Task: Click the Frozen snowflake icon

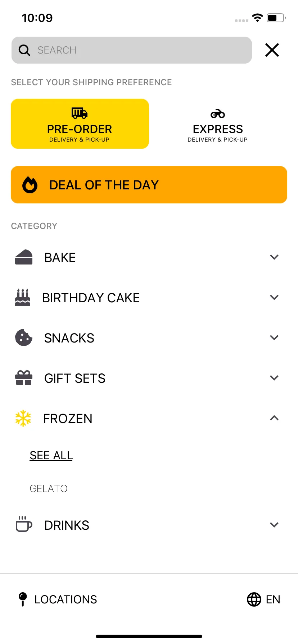Action: coord(23,418)
